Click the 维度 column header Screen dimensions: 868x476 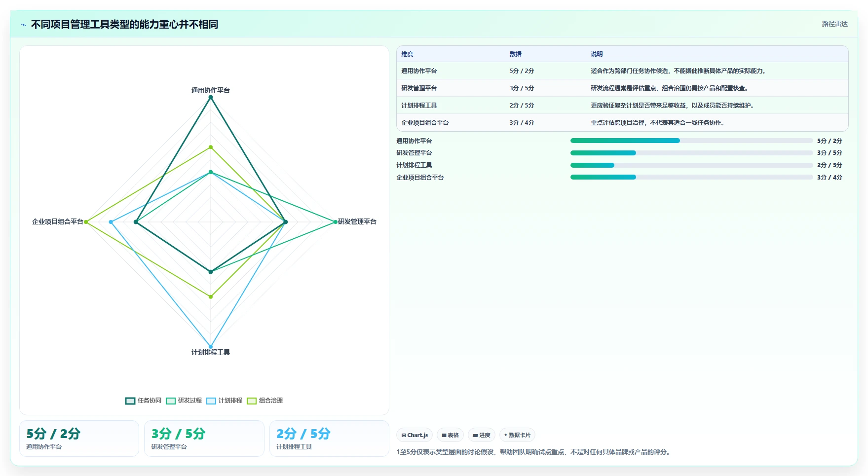(x=407, y=54)
